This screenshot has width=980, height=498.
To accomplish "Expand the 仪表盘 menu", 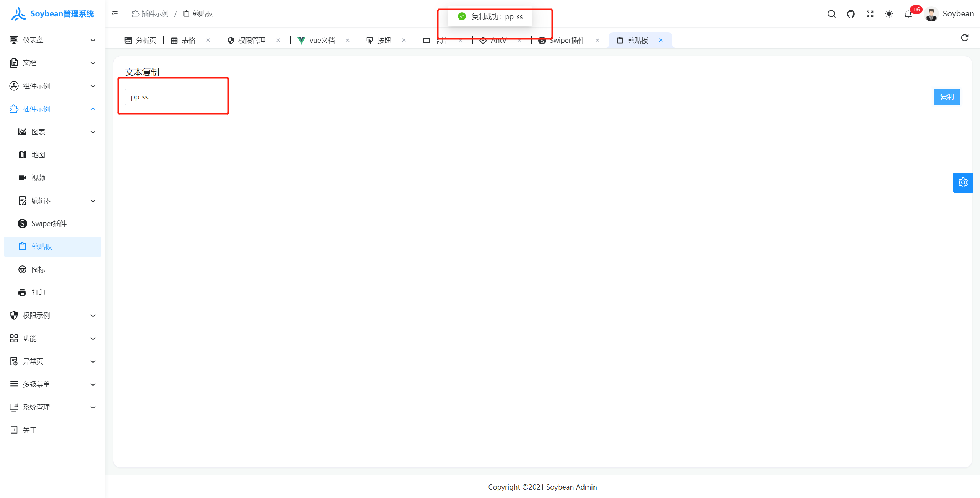I will pos(52,40).
